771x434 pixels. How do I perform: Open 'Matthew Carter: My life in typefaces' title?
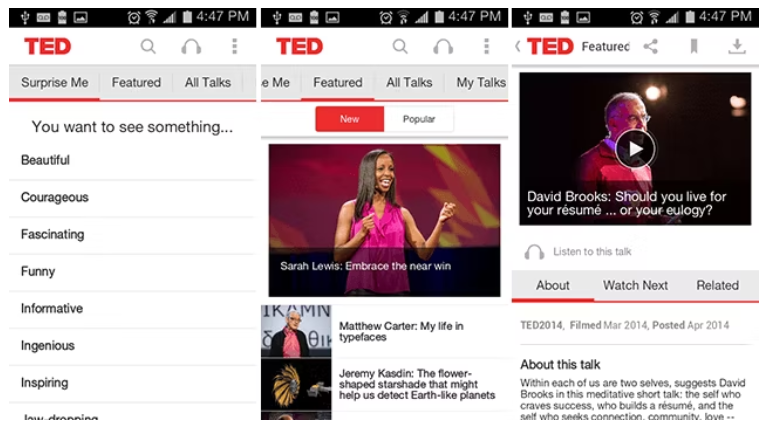pos(401,332)
